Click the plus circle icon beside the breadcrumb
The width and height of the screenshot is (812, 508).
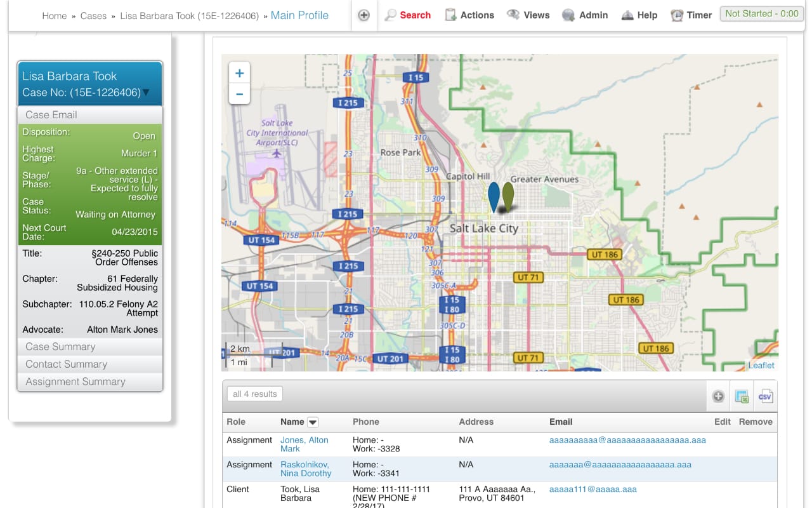(363, 15)
